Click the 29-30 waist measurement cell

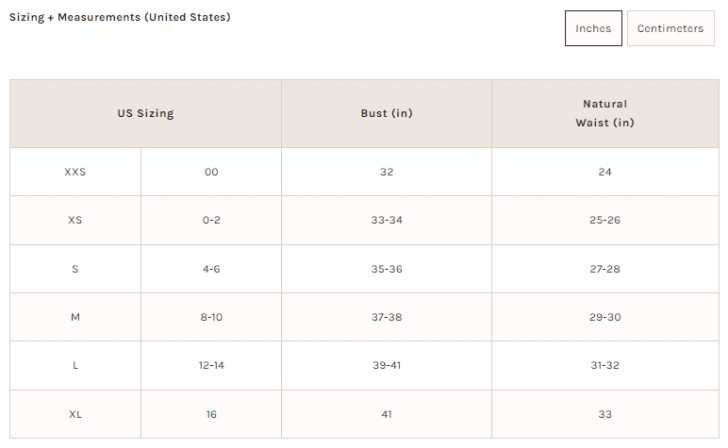pos(604,317)
